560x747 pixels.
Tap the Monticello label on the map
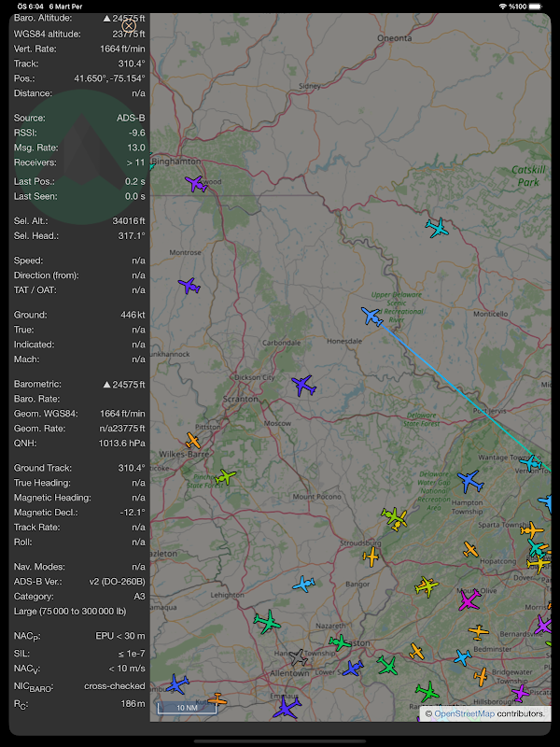491,314
